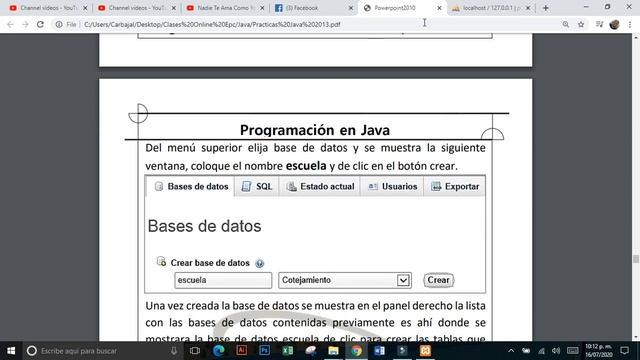Close the Nadie Te Ama Como Yo tab

(x=262, y=8)
